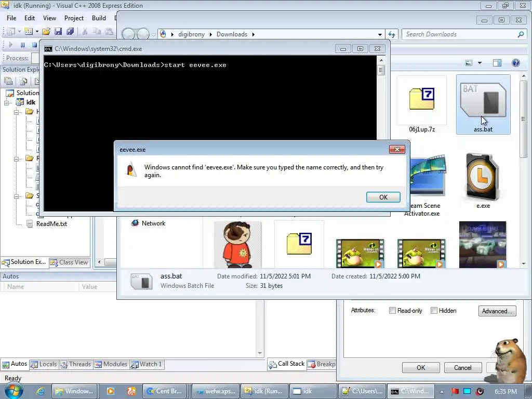Switch to the Call Stack tab
532x399 pixels.
(x=287, y=364)
